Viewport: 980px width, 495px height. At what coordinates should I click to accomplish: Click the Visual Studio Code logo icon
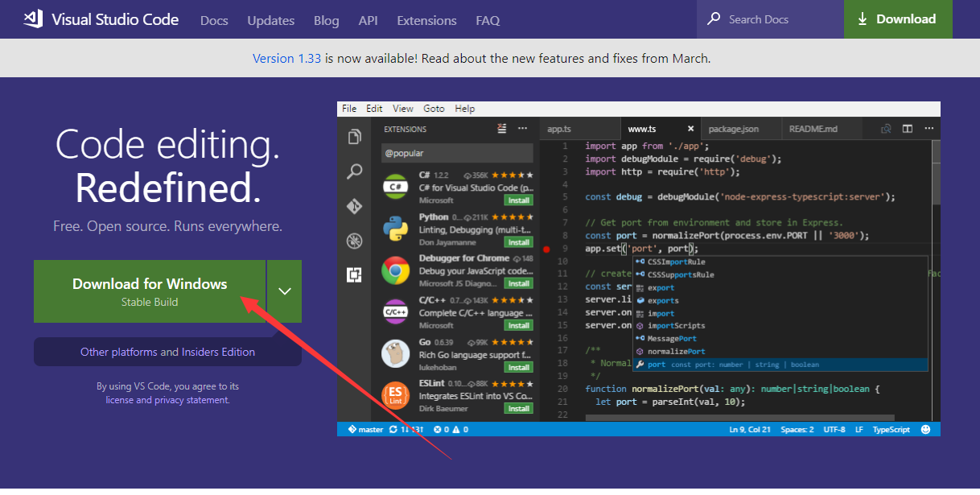(x=33, y=19)
